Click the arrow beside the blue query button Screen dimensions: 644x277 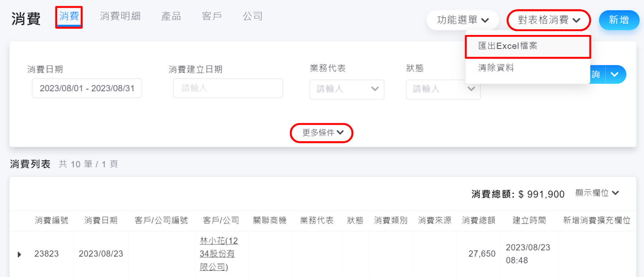pyautogui.click(x=615, y=74)
